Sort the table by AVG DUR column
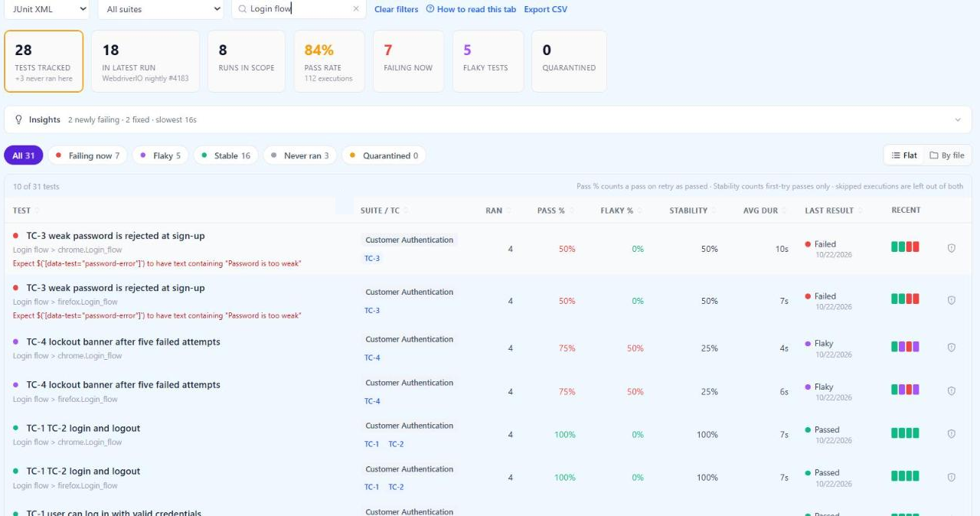This screenshot has height=516, width=980. [764, 211]
